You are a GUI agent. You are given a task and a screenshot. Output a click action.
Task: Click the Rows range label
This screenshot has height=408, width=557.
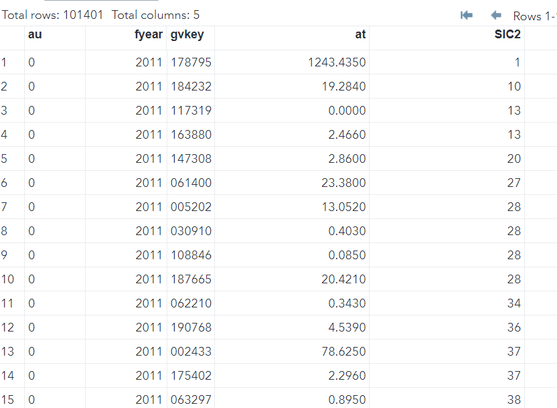click(x=535, y=16)
